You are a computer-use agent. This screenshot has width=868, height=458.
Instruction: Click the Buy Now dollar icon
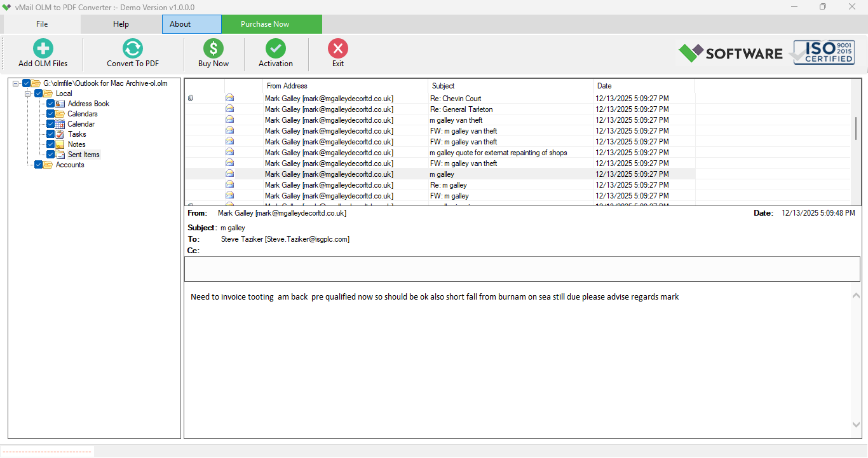pos(212,48)
